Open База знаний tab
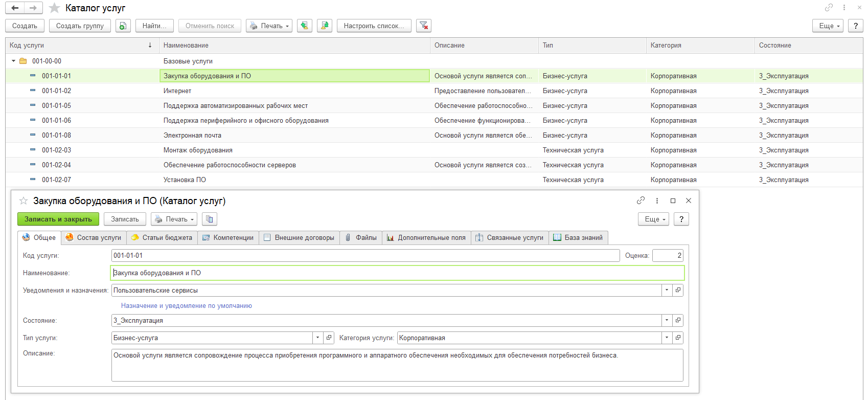Screen dimensions: 868x400 coord(578,238)
